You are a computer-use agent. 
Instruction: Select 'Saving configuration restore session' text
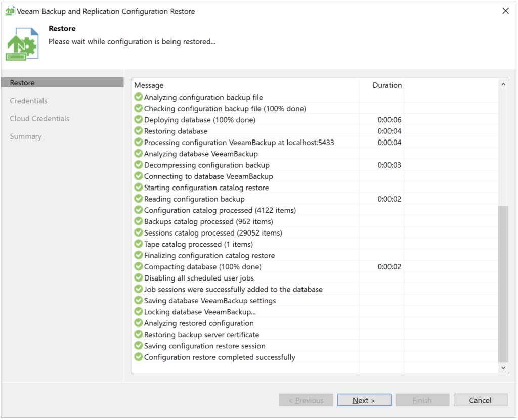(205, 346)
